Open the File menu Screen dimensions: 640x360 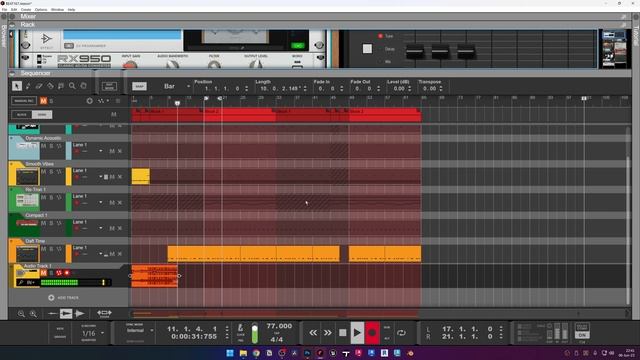tap(4, 9)
